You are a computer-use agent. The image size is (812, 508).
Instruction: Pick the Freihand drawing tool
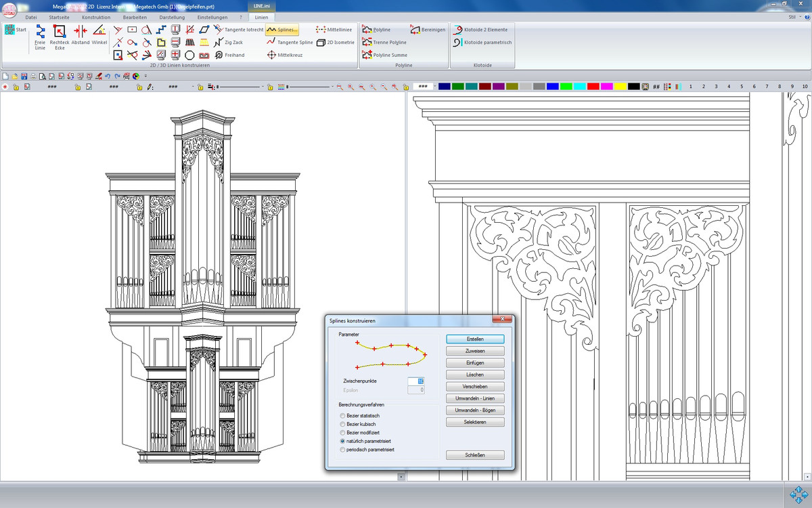pos(230,55)
